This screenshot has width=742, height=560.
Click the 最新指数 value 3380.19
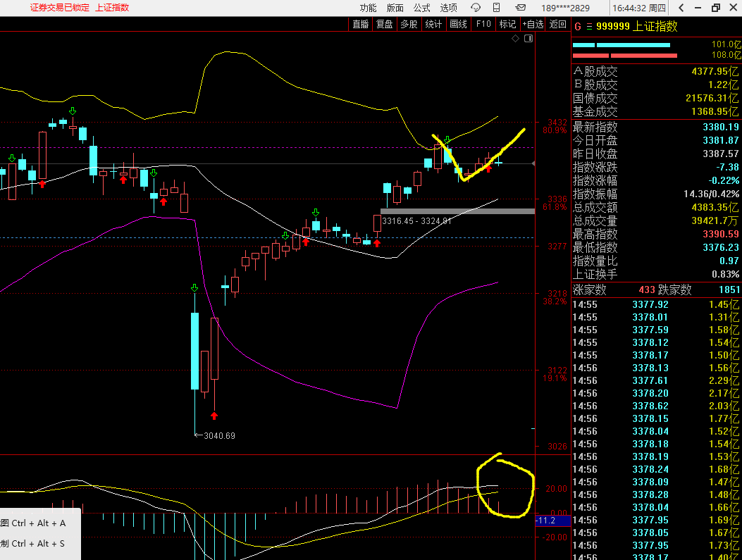tap(721, 127)
